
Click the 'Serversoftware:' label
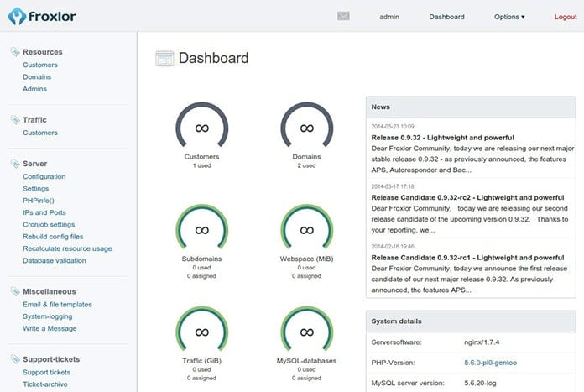pyautogui.click(x=396, y=342)
